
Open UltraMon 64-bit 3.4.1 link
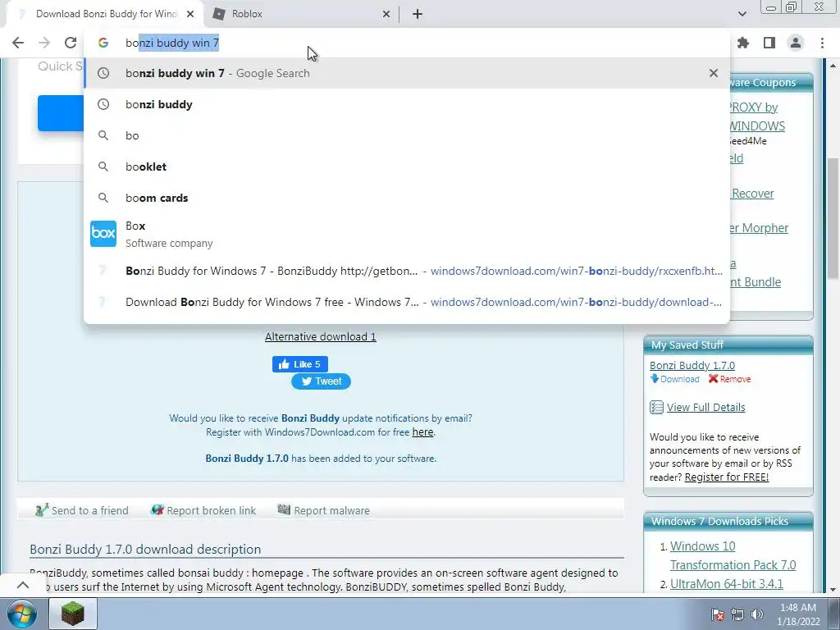tap(727, 584)
